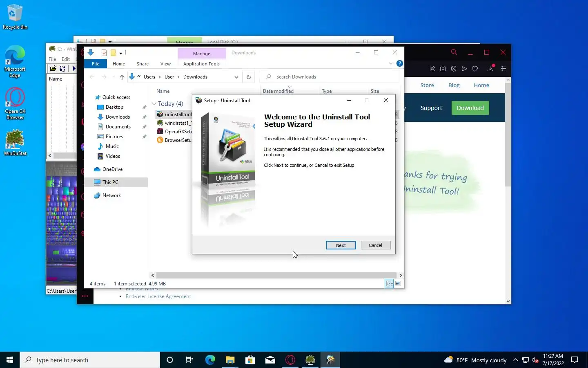Viewport: 588px width, 368px height.
Task: Click Opera GX search magnifier icon
Action: (454, 52)
